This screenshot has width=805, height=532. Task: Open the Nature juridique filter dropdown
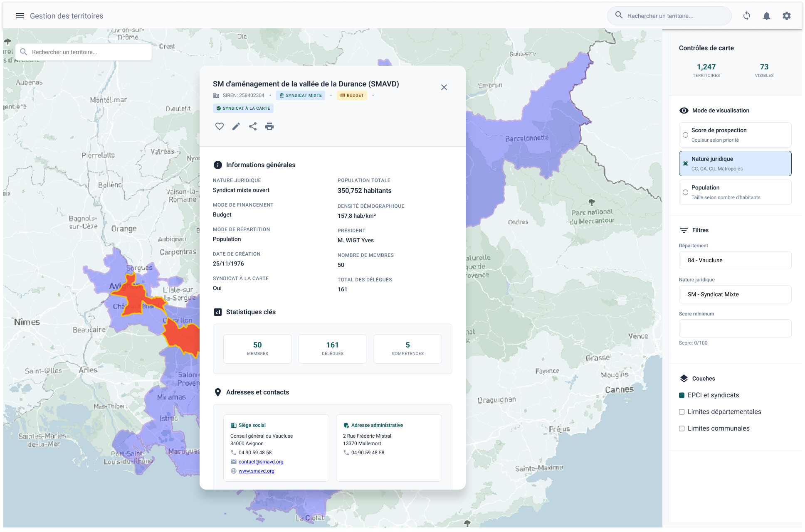[735, 294]
